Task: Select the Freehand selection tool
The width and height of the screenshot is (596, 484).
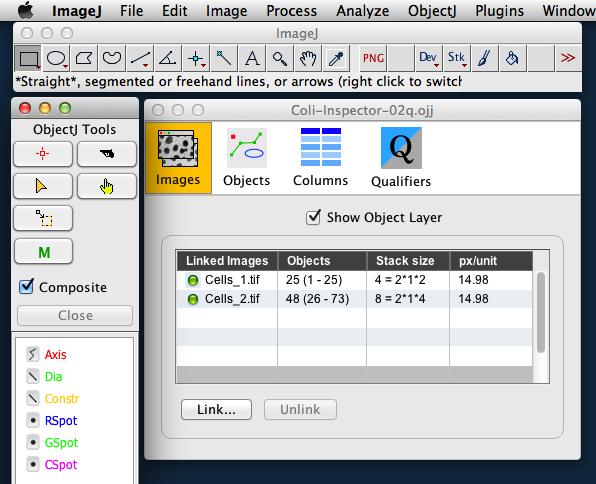Action: click(112, 58)
